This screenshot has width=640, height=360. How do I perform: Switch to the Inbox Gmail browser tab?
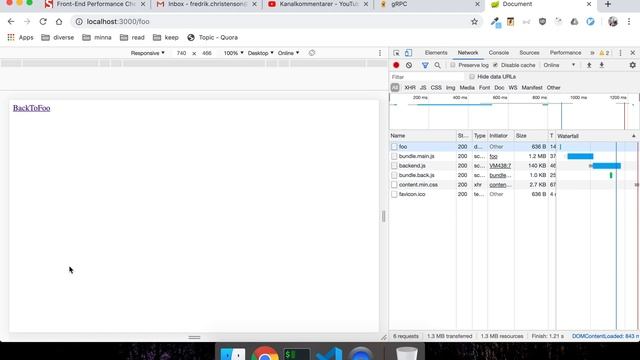(x=206, y=4)
